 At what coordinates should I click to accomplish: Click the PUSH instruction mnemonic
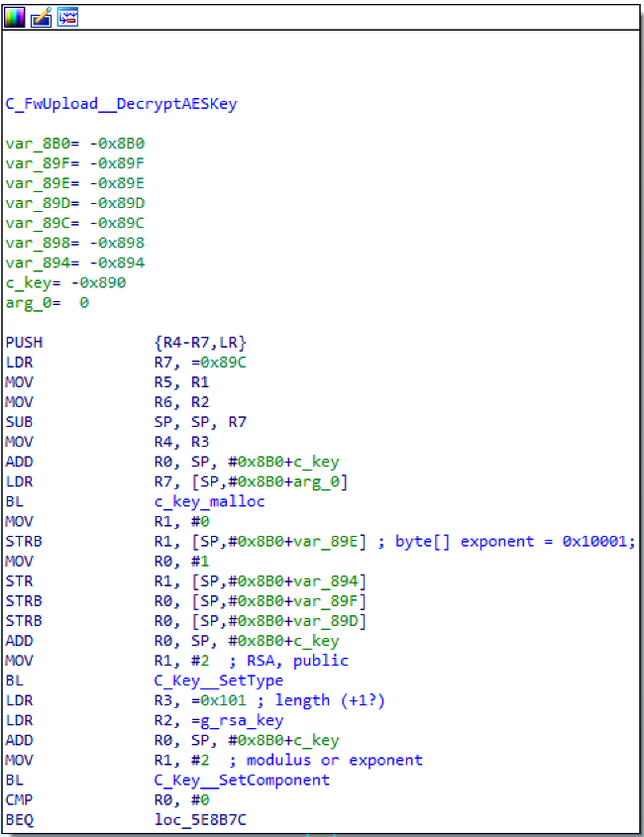(24, 342)
